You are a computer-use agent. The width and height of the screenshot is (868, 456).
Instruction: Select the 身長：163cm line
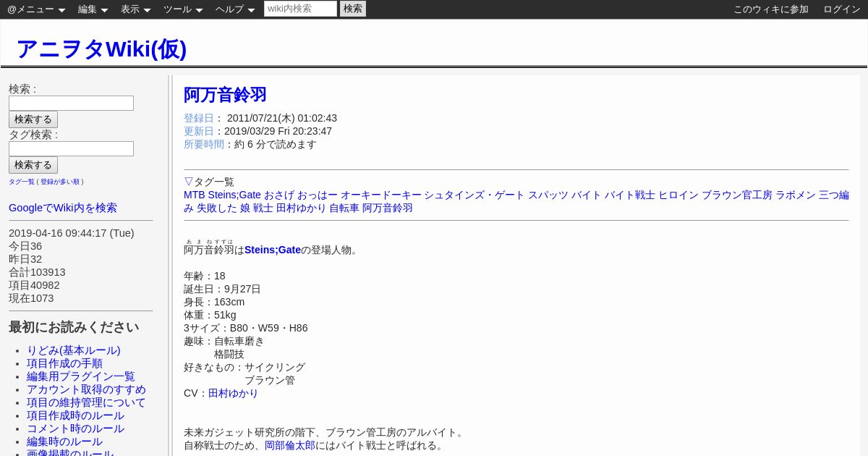pos(214,302)
